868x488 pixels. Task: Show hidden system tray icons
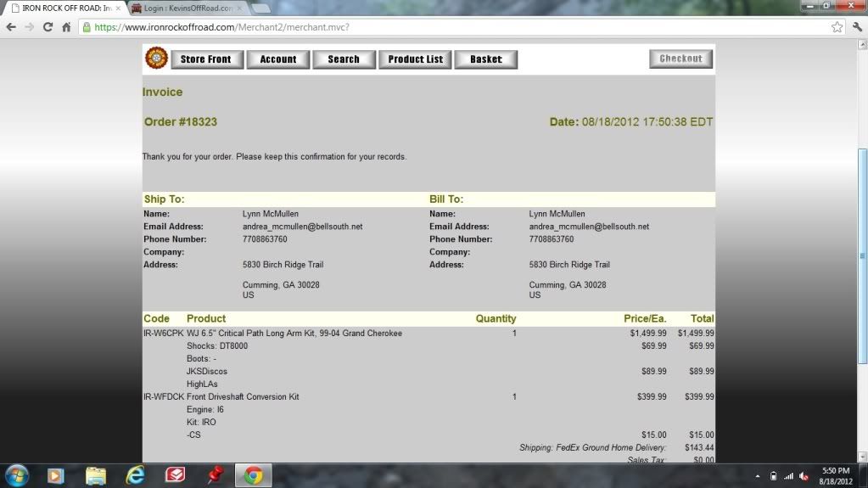click(758, 476)
